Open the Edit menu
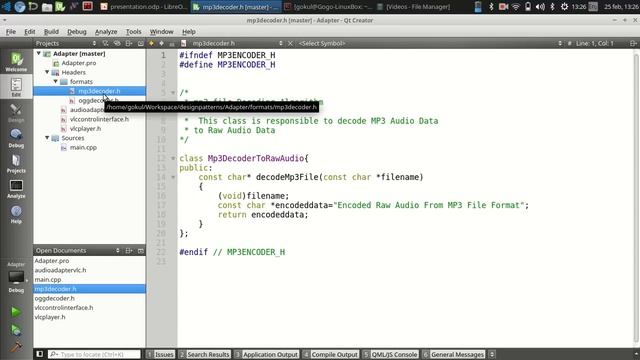Image resolution: width=640 pixels, height=360 pixels. (29, 31)
